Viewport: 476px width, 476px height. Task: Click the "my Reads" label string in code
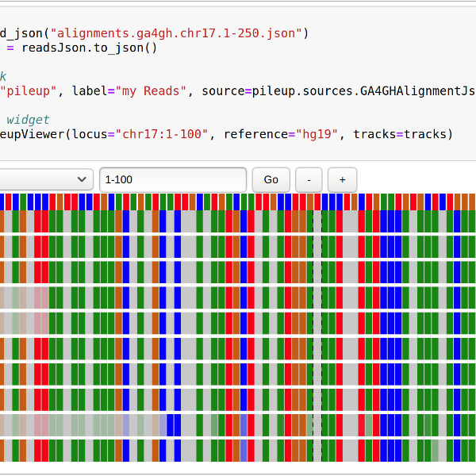coord(153,91)
